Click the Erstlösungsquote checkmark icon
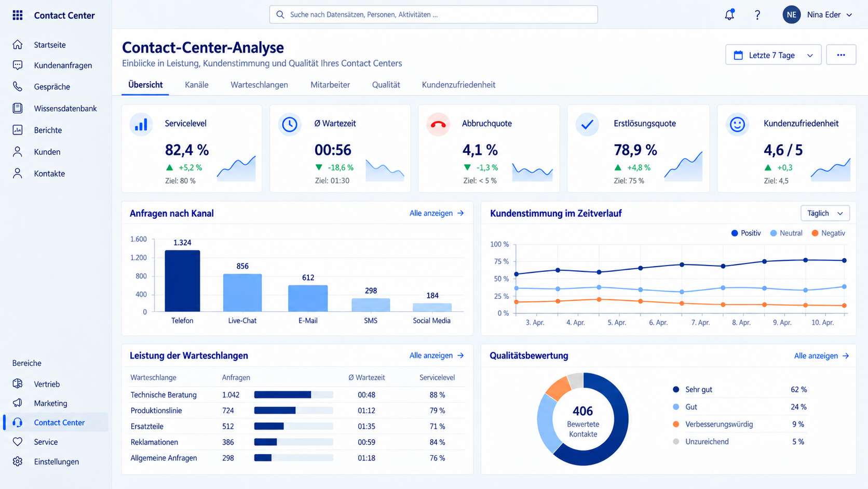 click(587, 125)
